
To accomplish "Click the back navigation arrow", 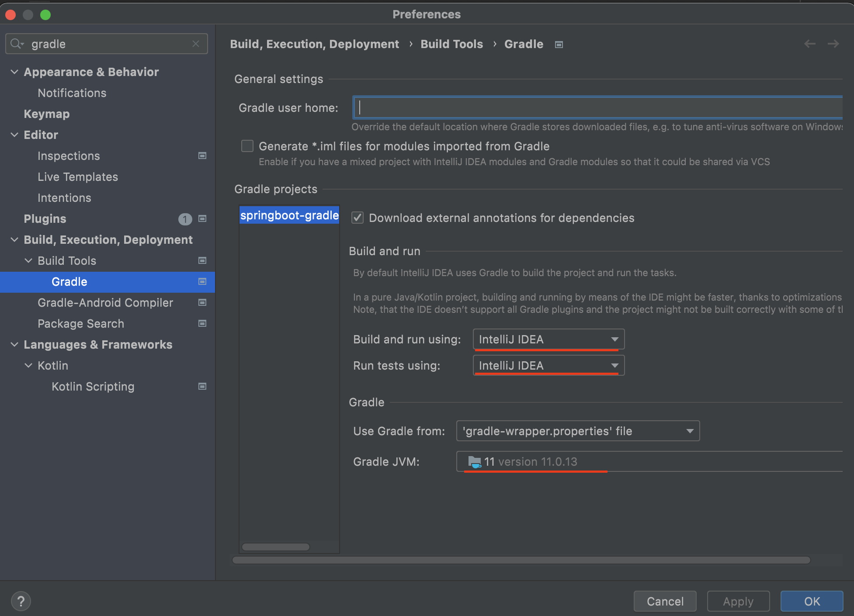I will [x=810, y=44].
